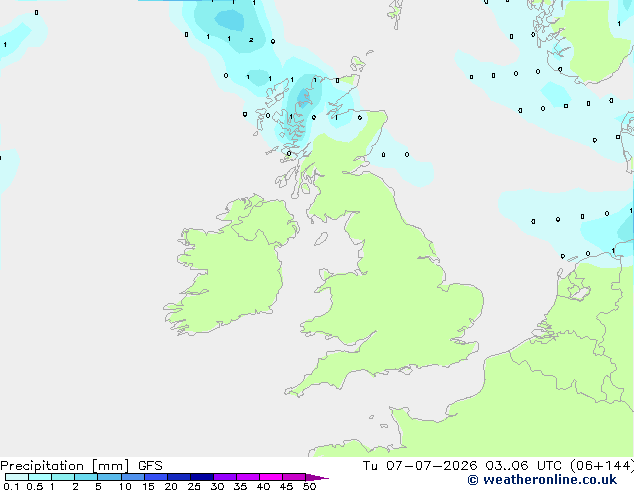Click the '45' legend value
Screen dimensions: 634x490
click(286, 486)
